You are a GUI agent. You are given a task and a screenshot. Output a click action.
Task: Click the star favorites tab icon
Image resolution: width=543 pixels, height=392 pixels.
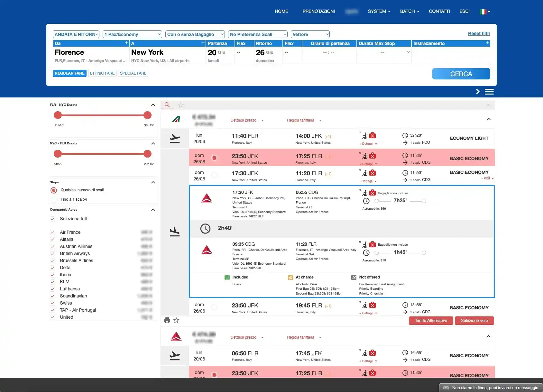click(x=181, y=105)
